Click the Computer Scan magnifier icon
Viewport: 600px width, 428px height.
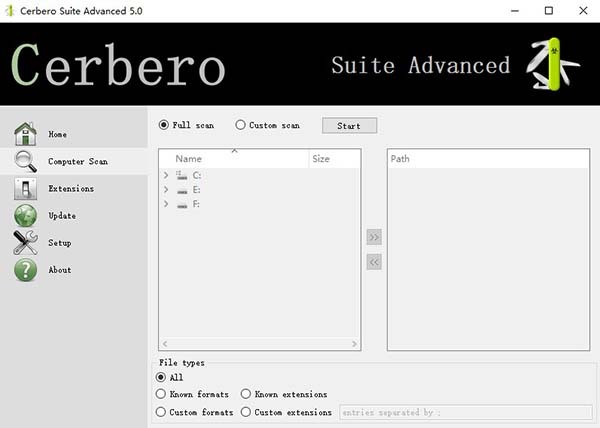pyautogui.click(x=25, y=161)
